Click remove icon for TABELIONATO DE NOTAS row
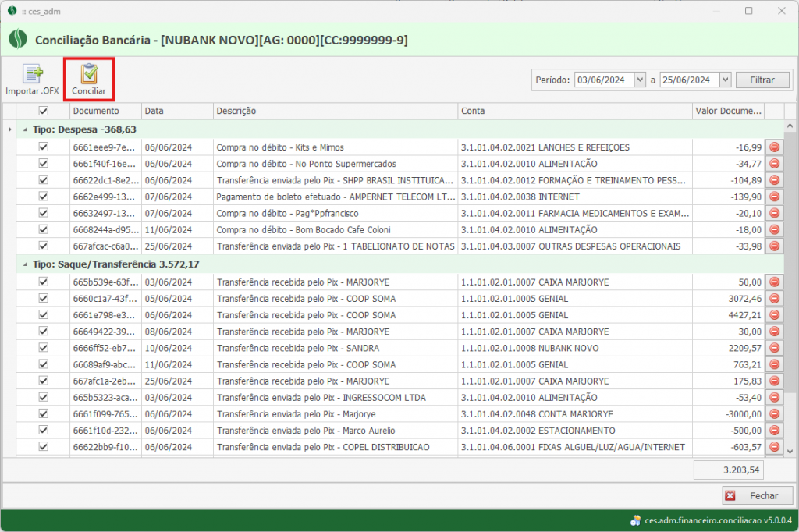Viewport: 799px width, 532px height. pos(775,246)
